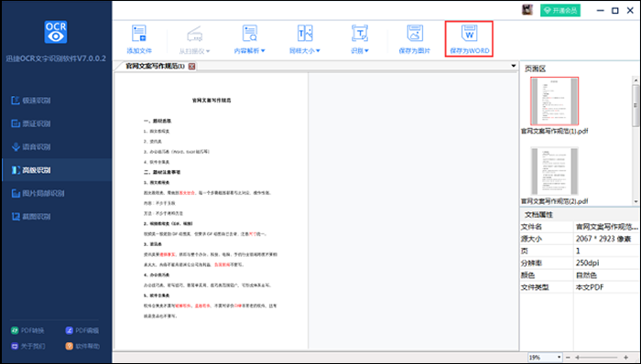This screenshot has height=364, width=641.
Task: Open 图片局部识别 in the sidebar
Action: pyautogui.click(x=38, y=193)
